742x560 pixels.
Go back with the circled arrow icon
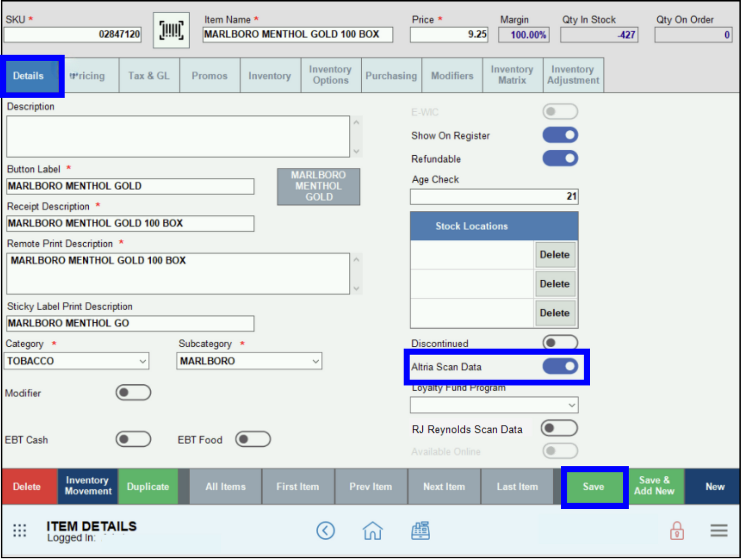click(x=326, y=530)
